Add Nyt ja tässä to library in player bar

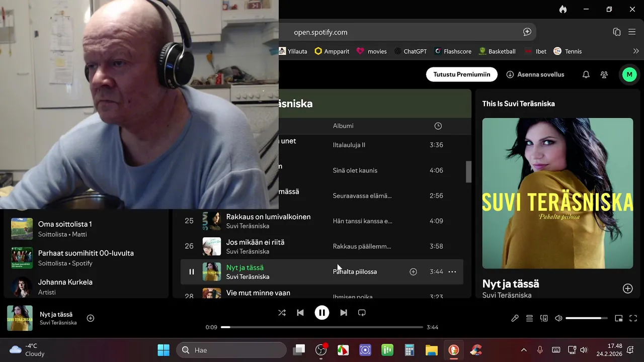coord(91,318)
